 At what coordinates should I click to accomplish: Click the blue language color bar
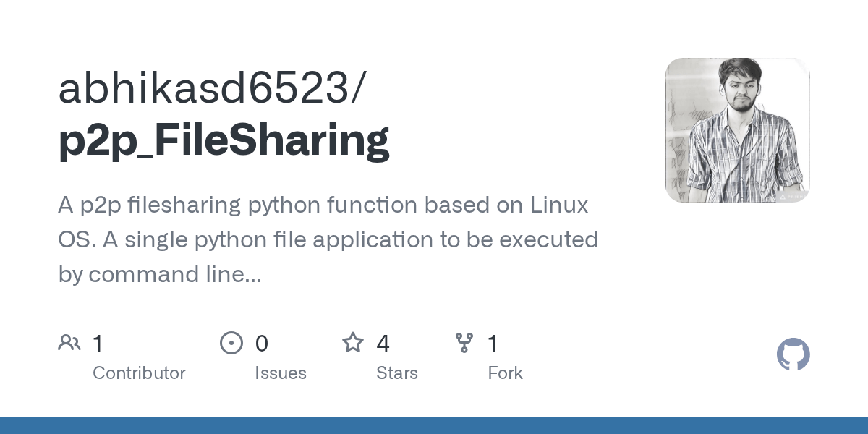[434, 425]
